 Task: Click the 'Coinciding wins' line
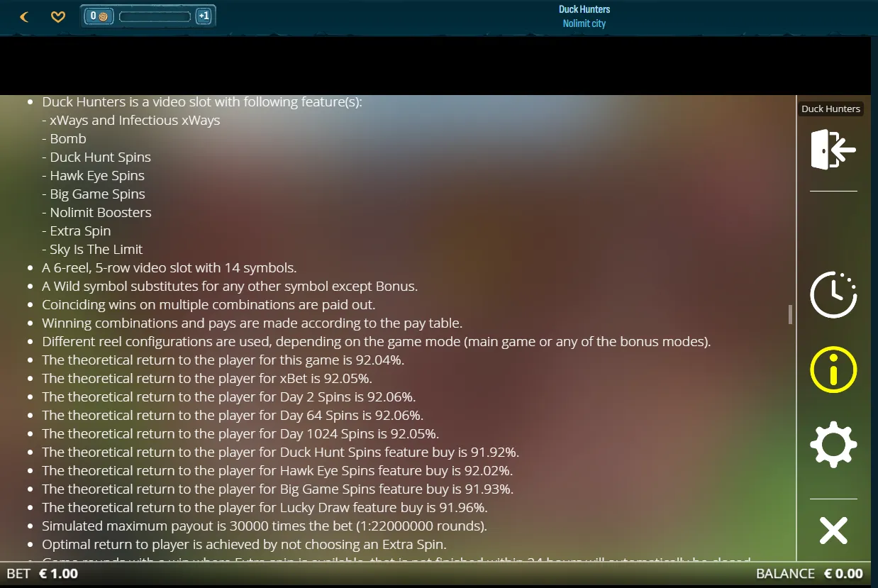209,305
